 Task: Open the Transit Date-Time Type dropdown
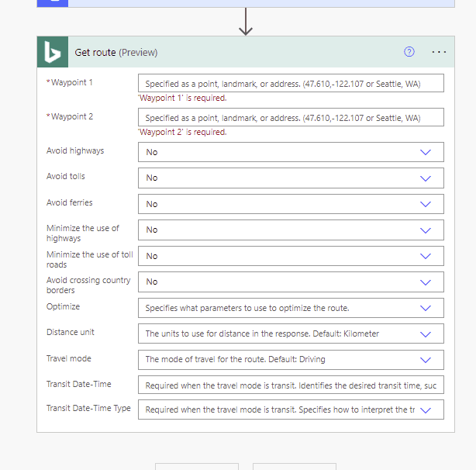coord(291,410)
